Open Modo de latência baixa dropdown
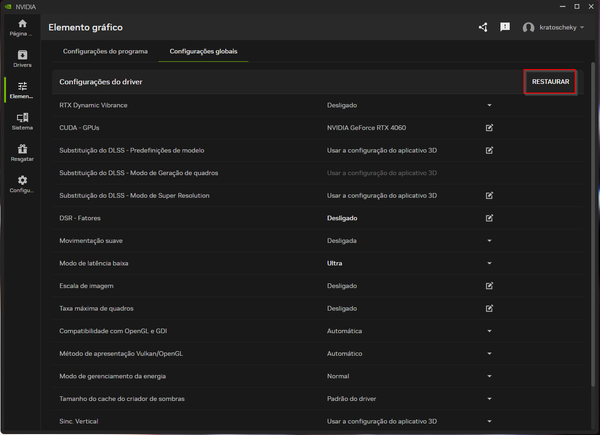 click(490, 263)
